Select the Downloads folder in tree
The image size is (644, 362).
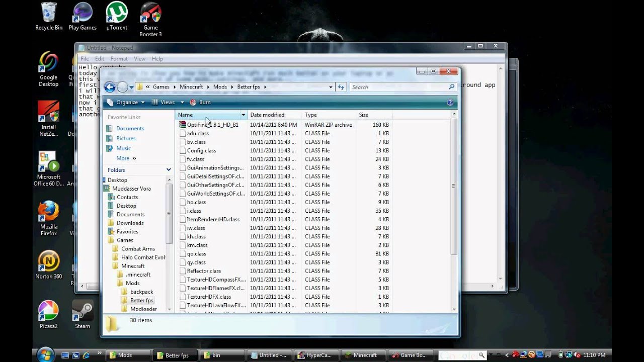click(130, 223)
